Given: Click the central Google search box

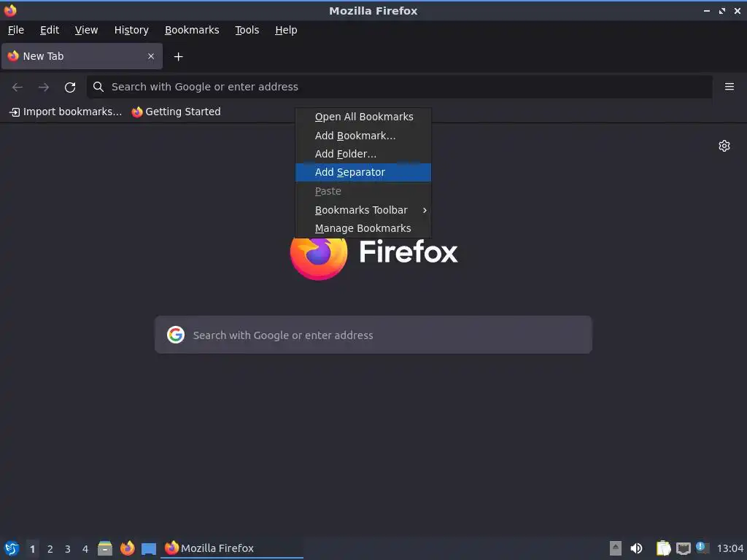Looking at the screenshot, I should point(373,335).
